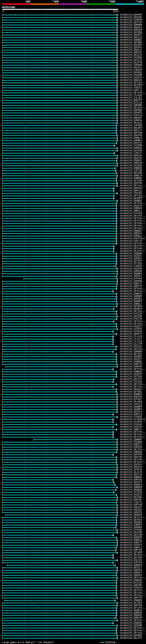
Task: Select hit label UniRef100_C5J0G6
Action: 131,95
